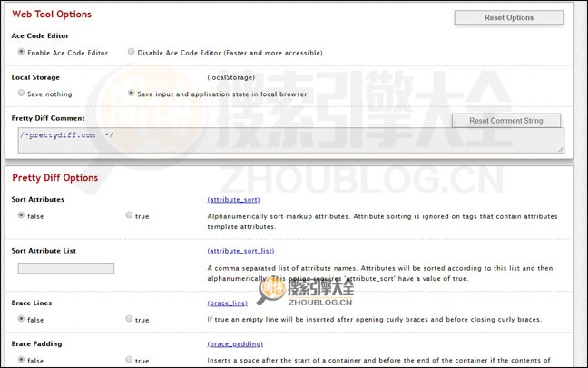Open the attribute_sort_list link

240,251
